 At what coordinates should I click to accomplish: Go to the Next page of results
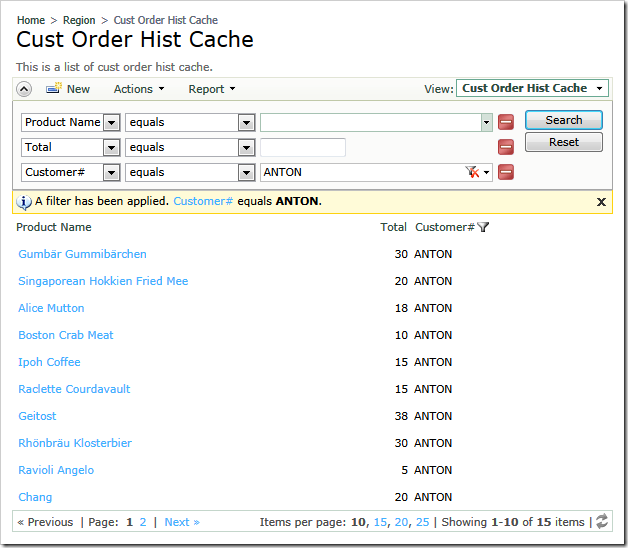(182, 522)
